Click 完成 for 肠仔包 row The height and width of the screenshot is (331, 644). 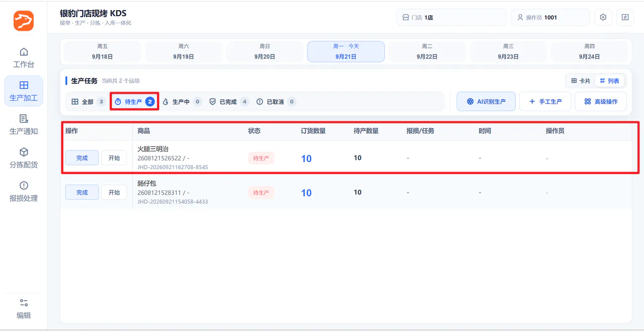coord(82,192)
